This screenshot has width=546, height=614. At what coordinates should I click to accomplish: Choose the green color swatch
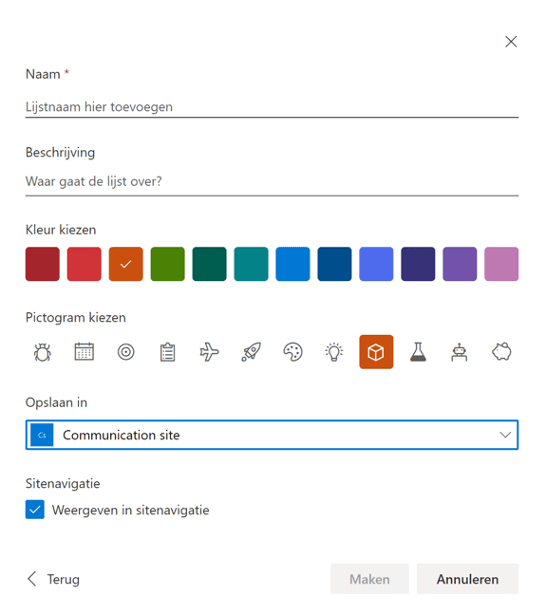coord(168,264)
